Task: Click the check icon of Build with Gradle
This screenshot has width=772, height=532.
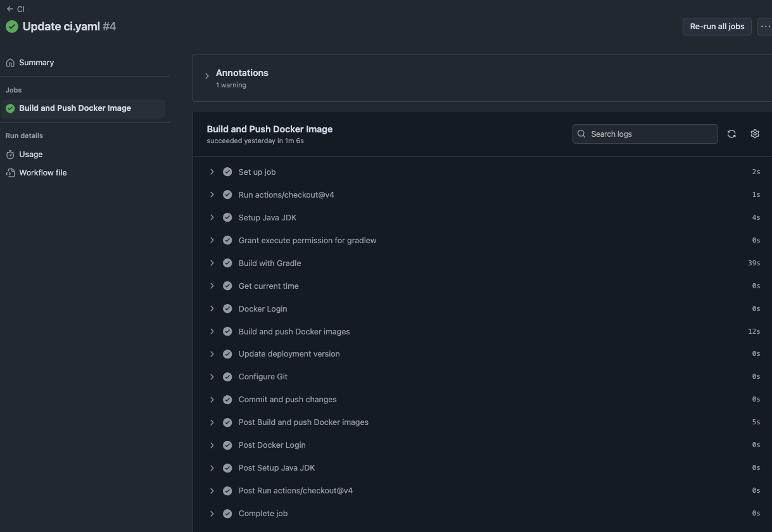Action: (227, 263)
